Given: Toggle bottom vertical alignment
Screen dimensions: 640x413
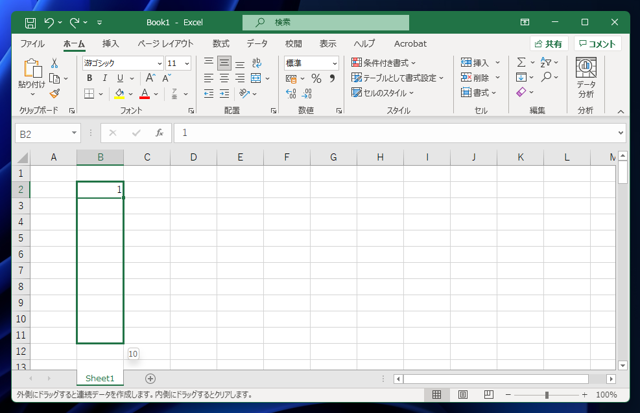Looking at the screenshot, I should tap(240, 63).
